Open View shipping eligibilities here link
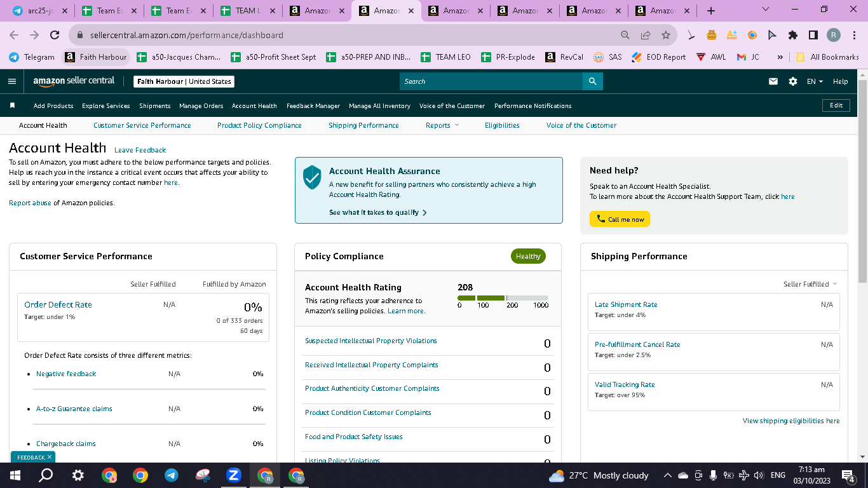Image resolution: width=868 pixels, height=488 pixels. coord(791,421)
